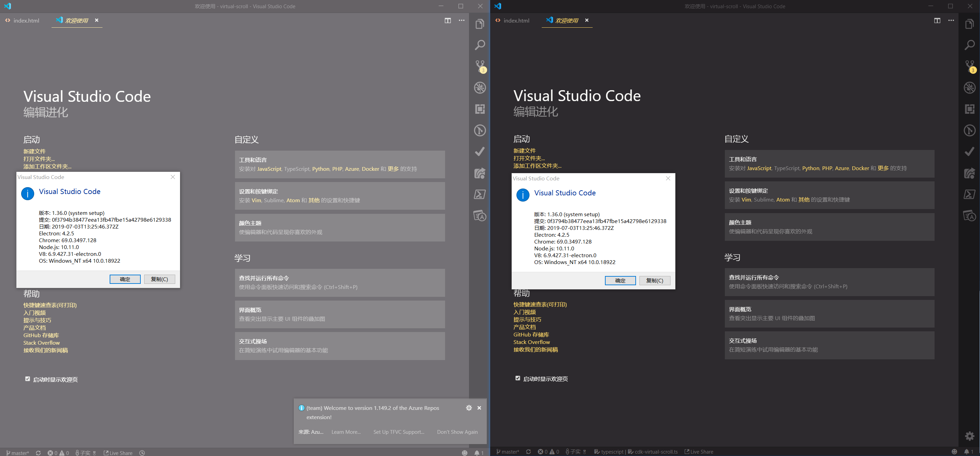Click Live Share in right status bar
Screen dimensions: 980x456
(699, 452)
